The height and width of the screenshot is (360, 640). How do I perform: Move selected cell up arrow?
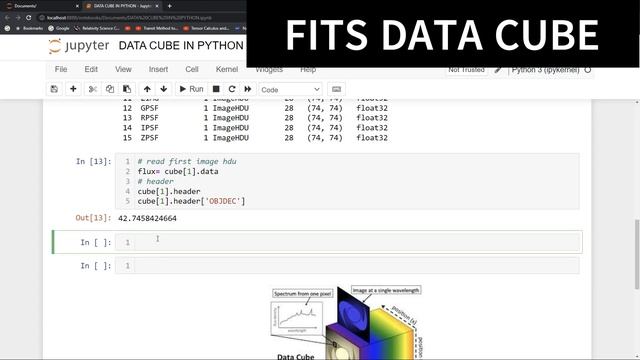pos(147,89)
